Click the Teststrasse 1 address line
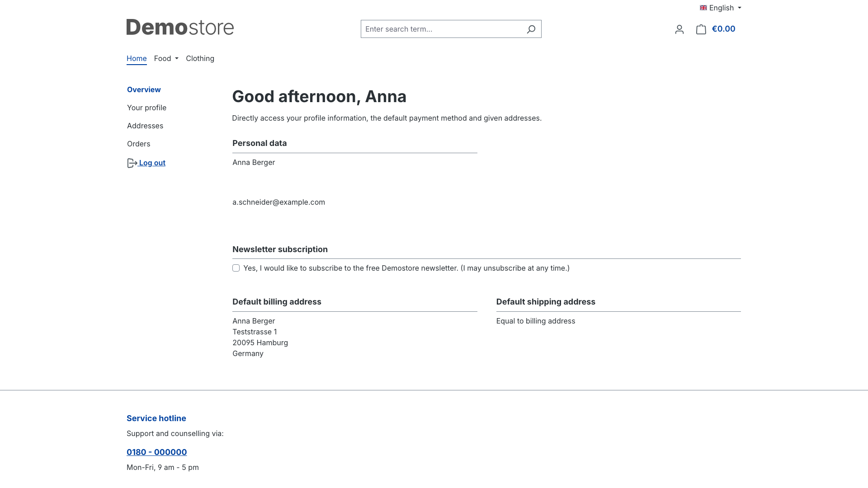This screenshot has width=868, height=488. click(255, 332)
